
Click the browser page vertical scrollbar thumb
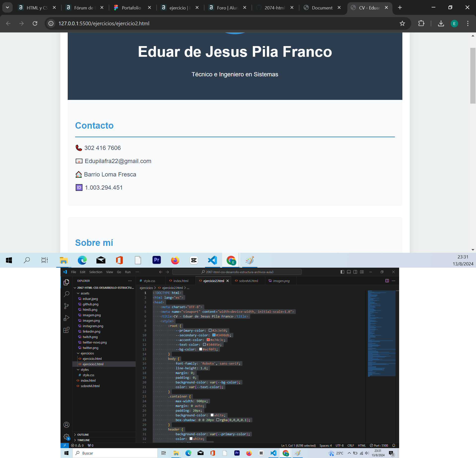(473, 76)
